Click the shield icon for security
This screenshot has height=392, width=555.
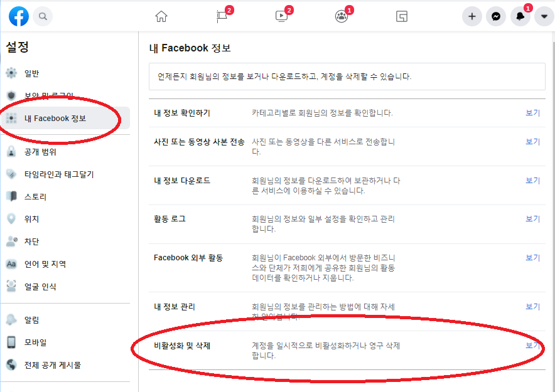[11, 95]
